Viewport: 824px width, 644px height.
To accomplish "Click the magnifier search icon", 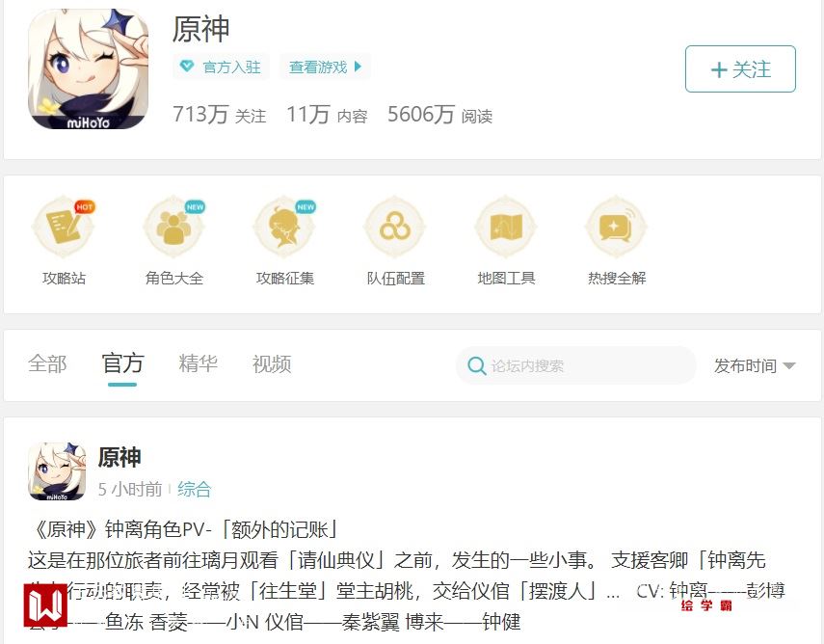I will pyautogui.click(x=476, y=365).
